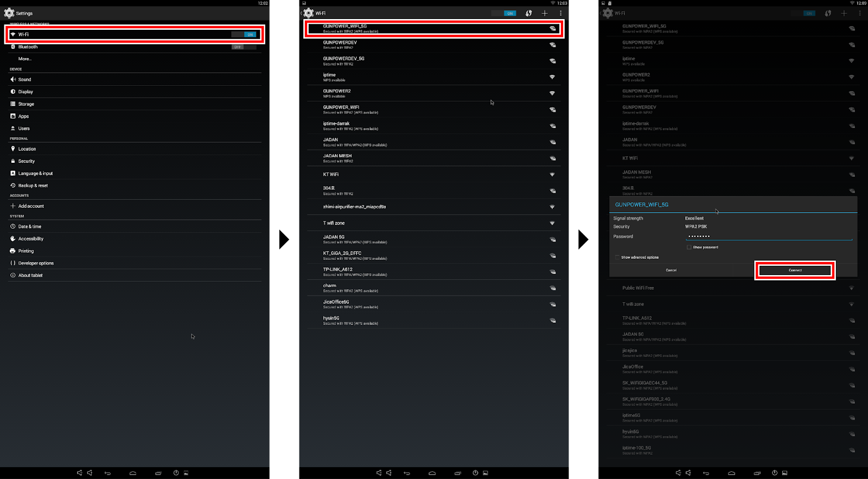868x479 pixels.
Task: Select the GUNPOWERDEV network in the middle list
Action: tap(434, 44)
